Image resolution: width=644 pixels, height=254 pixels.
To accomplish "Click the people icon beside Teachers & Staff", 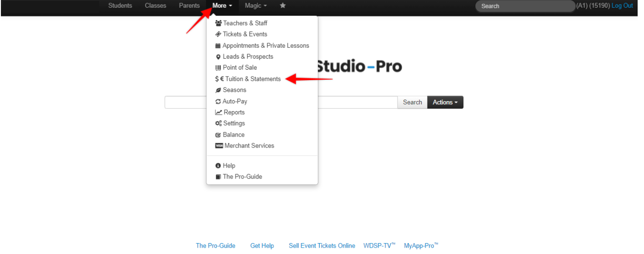I will pyautogui.click(x=218, y=23).
